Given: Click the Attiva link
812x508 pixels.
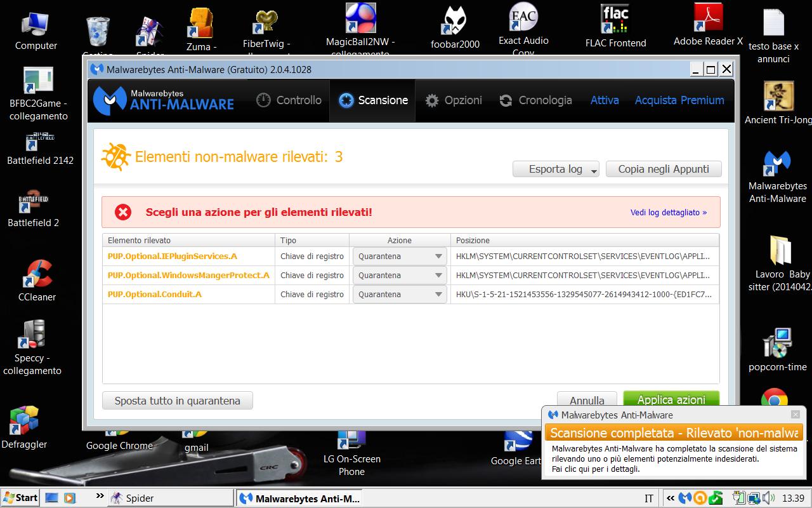Looking at the screenshot, I should 605,100.
